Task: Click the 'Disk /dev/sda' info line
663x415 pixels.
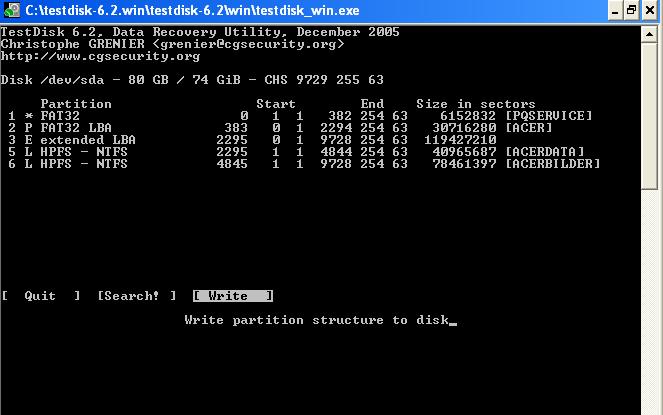Action: pos(192,80)
